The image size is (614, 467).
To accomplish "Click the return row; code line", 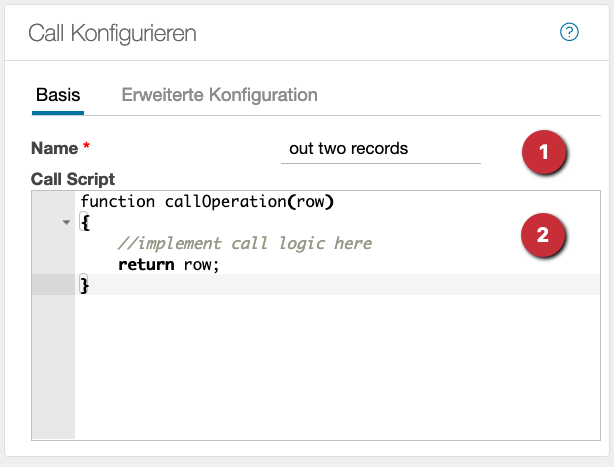I will tap(167, 265).
